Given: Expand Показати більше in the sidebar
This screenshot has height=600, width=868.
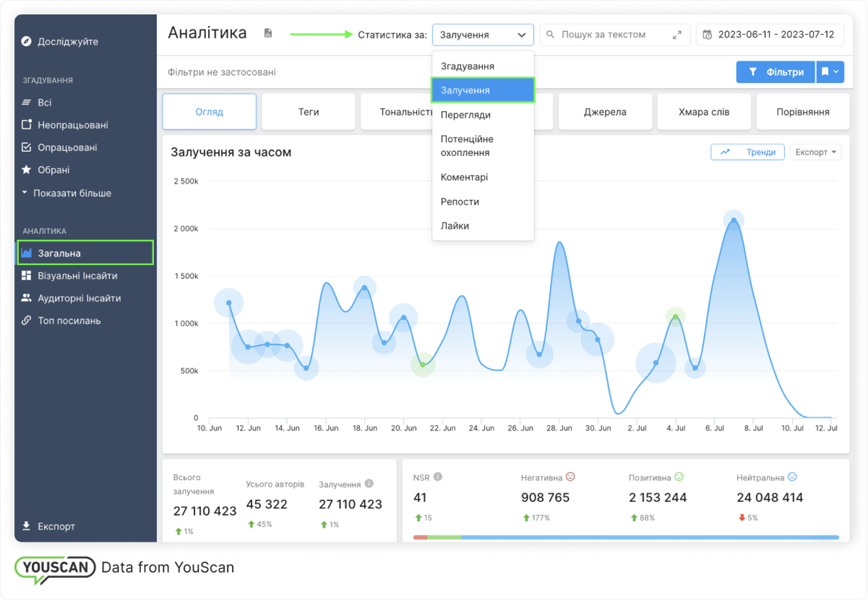Looking at the screenshot, I should (72, 193).
